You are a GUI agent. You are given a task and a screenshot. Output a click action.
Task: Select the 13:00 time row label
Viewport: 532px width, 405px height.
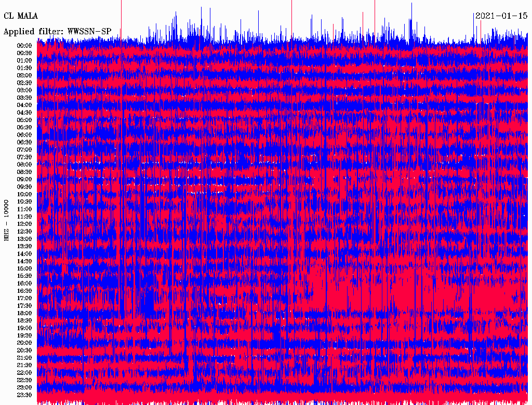coord(24,239)
